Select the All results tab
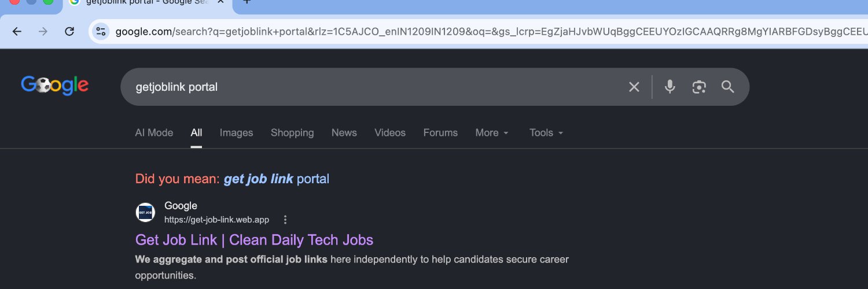The height and width of the screenshot is (289, 868). pos(197,133)
